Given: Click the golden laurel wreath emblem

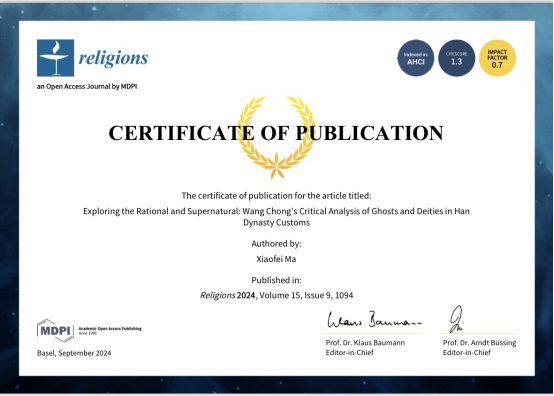Looking at the screenshot, I should tap(276, 137).
